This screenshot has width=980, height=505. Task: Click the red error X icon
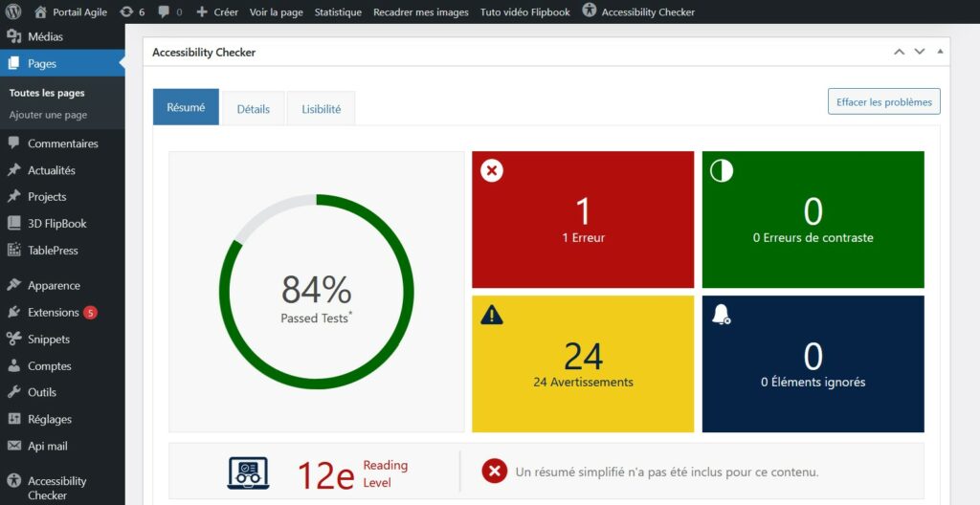(492, 171)
